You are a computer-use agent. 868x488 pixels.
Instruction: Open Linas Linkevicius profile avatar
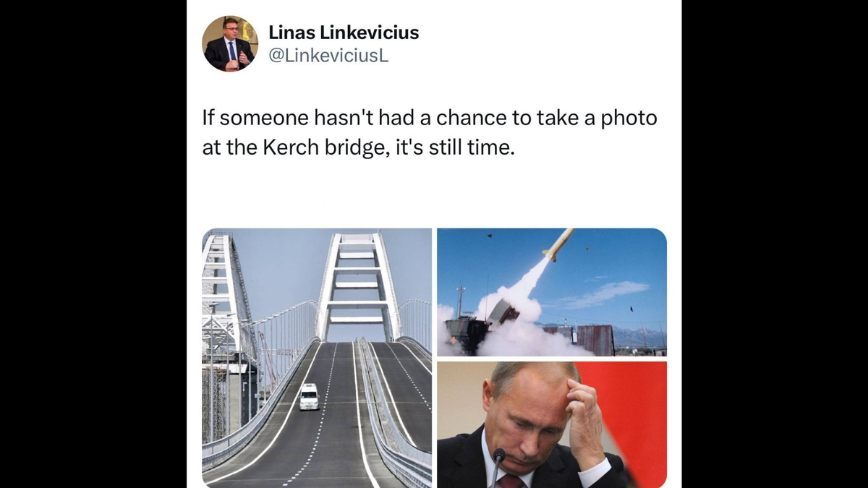(x=229, y=43)
